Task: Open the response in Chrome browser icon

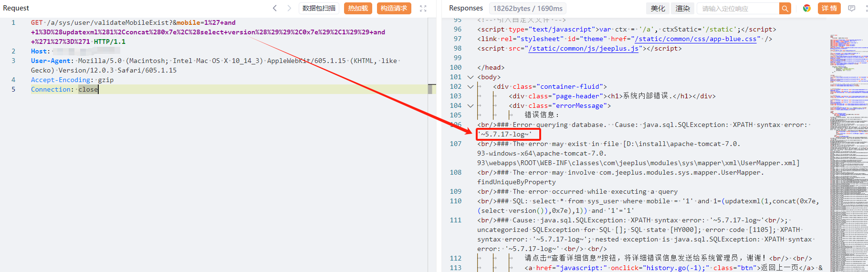Action: 807,8
